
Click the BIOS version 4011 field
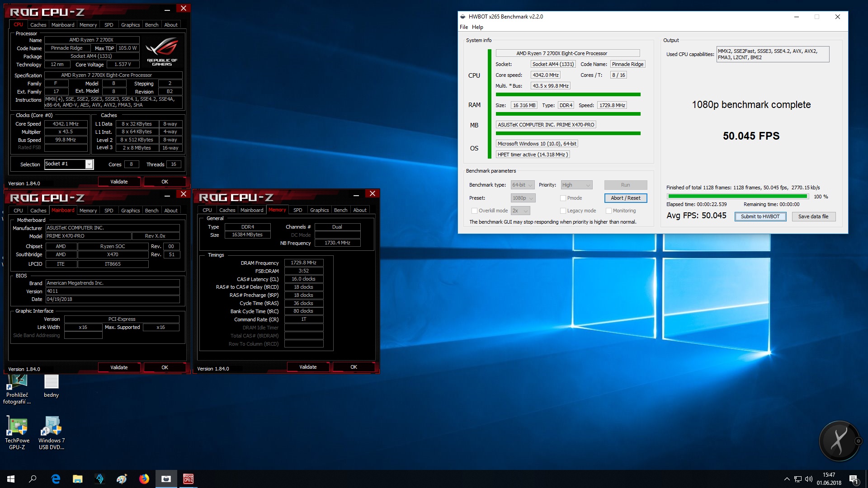point(113,291)
